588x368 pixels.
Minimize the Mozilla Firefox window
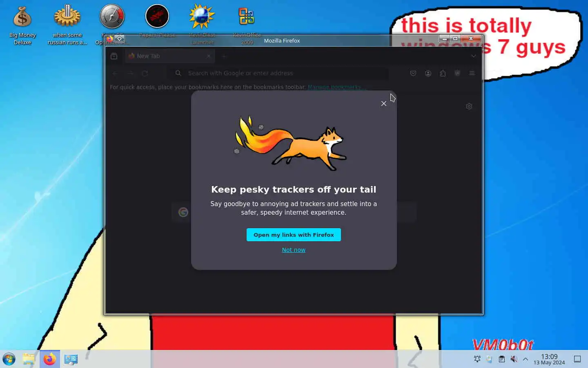[445, 38]
